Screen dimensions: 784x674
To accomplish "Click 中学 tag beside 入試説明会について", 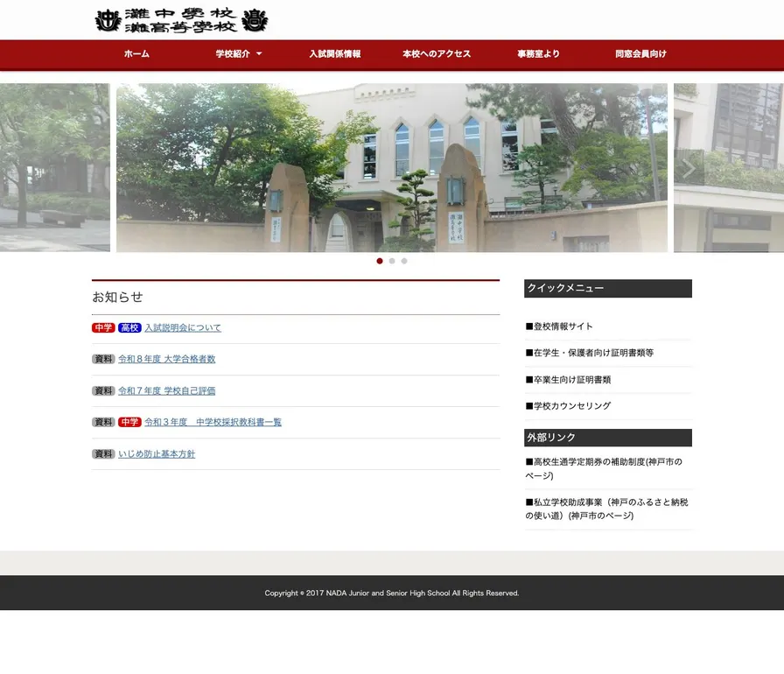I will [x=103, y=327].
